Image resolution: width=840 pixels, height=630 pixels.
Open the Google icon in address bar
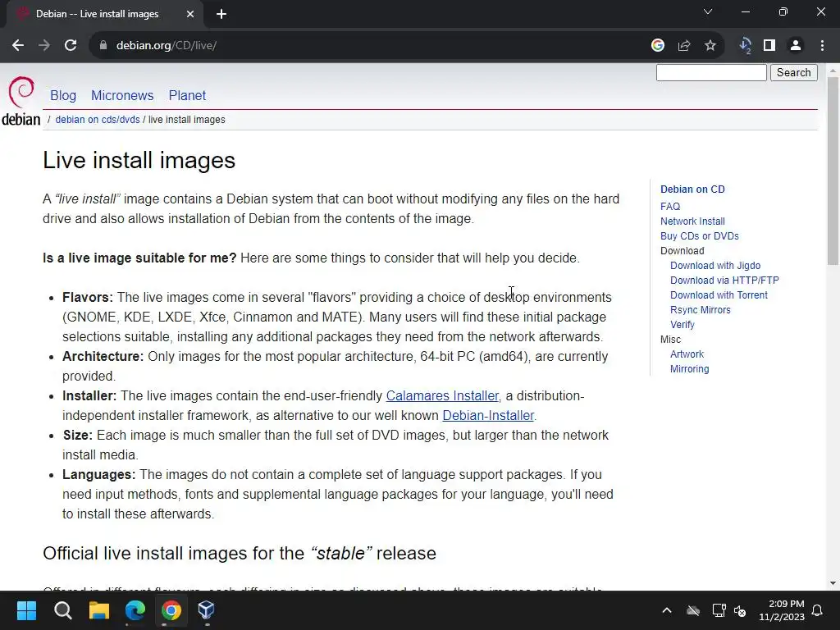(x=658, y=46)
